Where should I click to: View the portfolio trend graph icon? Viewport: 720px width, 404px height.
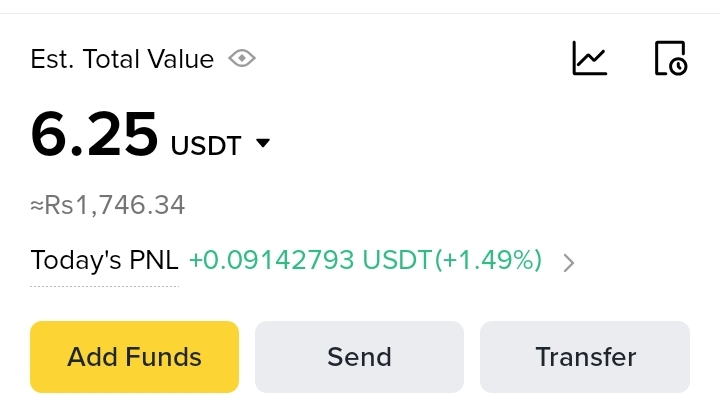[x=589, y=58]
